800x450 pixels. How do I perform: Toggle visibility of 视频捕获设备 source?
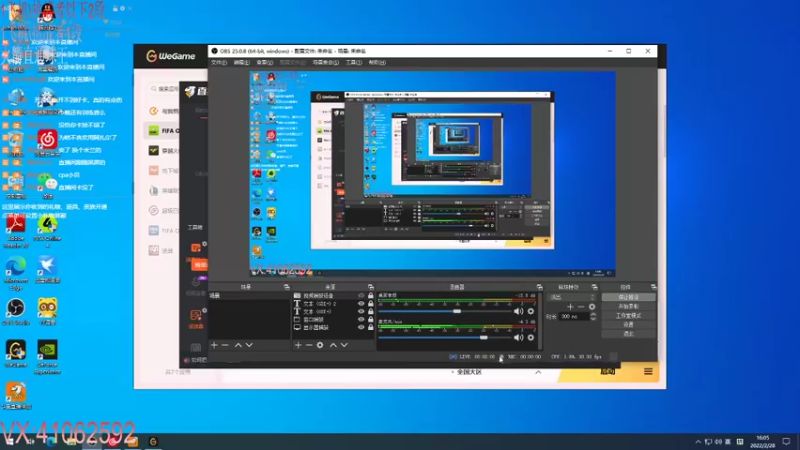click(361, 295)
